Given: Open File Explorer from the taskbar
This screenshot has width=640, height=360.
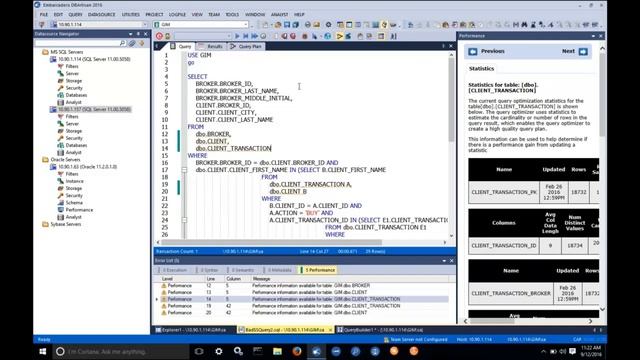Looking at the screenshot, I should coord(277,351).
